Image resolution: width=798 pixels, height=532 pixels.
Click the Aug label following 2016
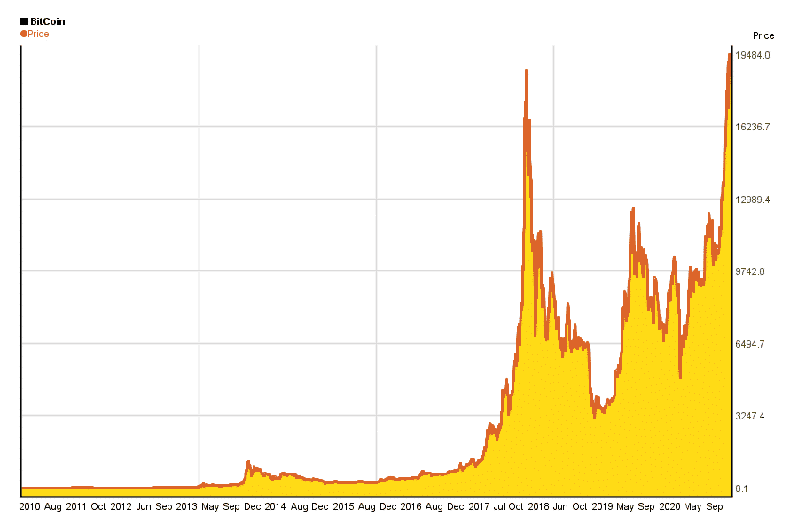click(434, 506)
